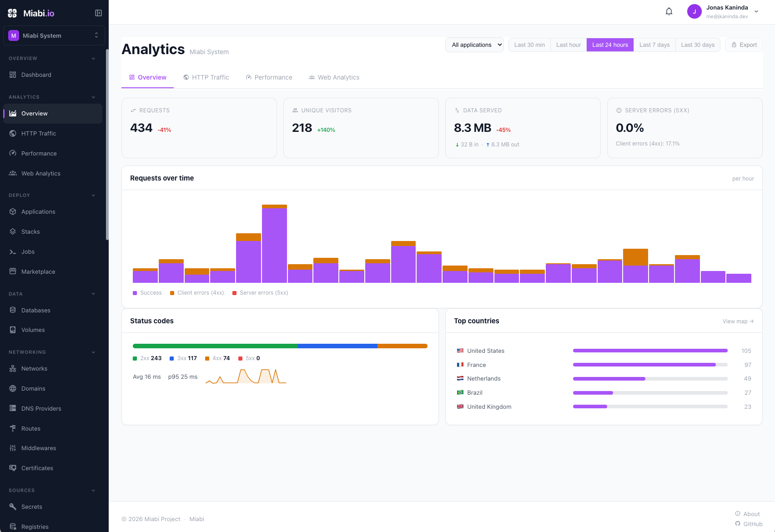The image size is (775, 532).
Task: Click the blue 3xx segment of status bar
Action: pyautogui.click(x=337, y=346)
